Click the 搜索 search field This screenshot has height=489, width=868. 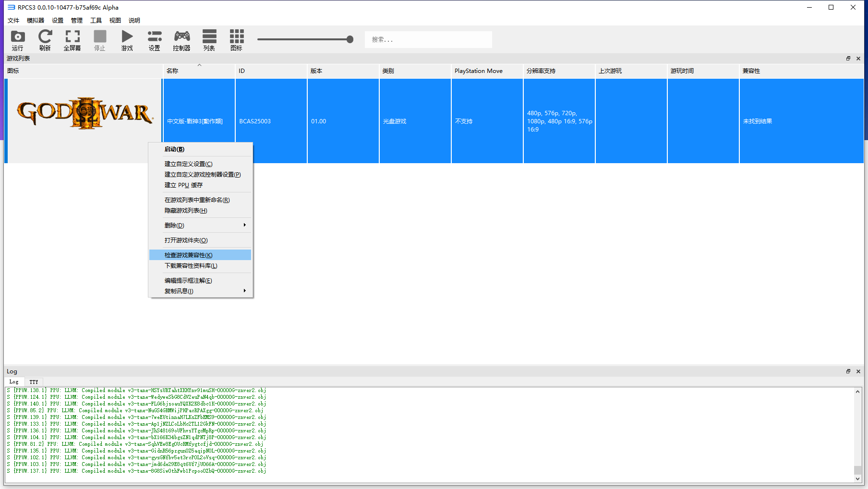(428, 39)
